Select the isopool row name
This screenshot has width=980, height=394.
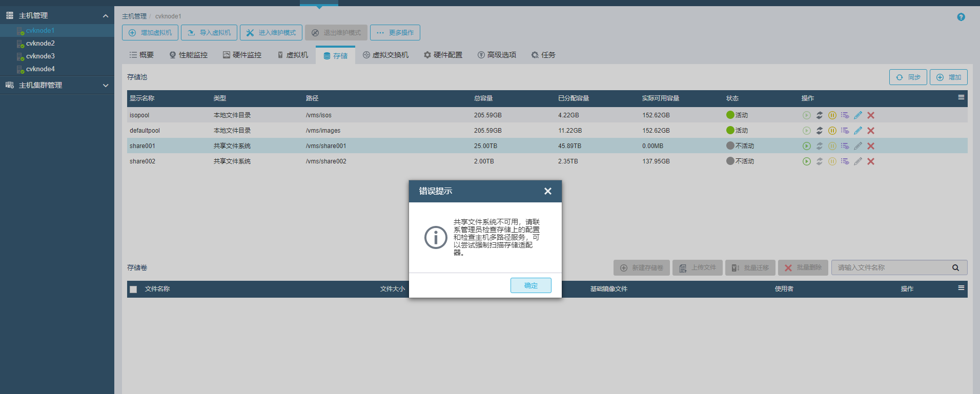click(x=139, y=115)
